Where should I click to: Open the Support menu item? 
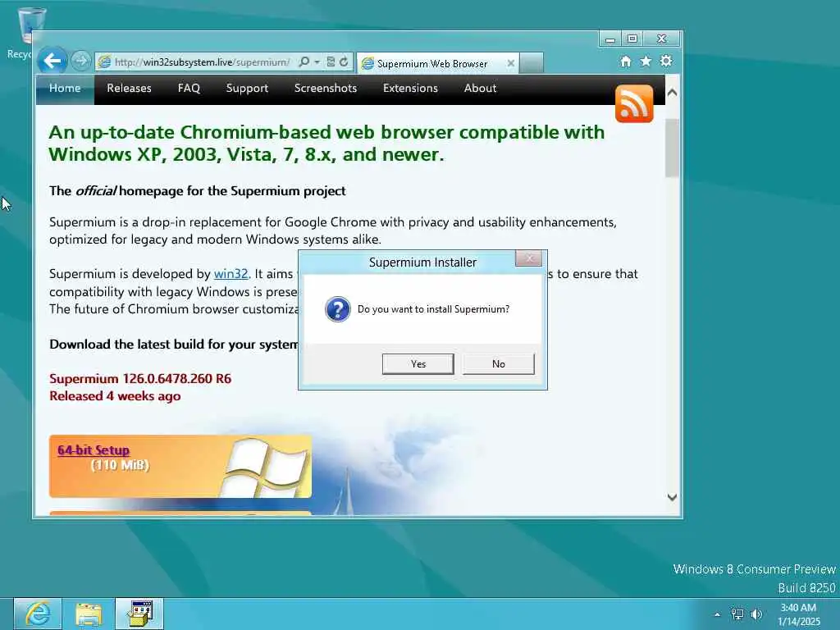point(247,89)
